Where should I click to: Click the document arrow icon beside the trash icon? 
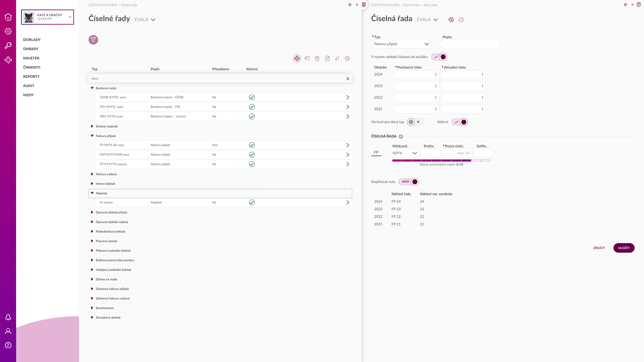pos(327,59)
